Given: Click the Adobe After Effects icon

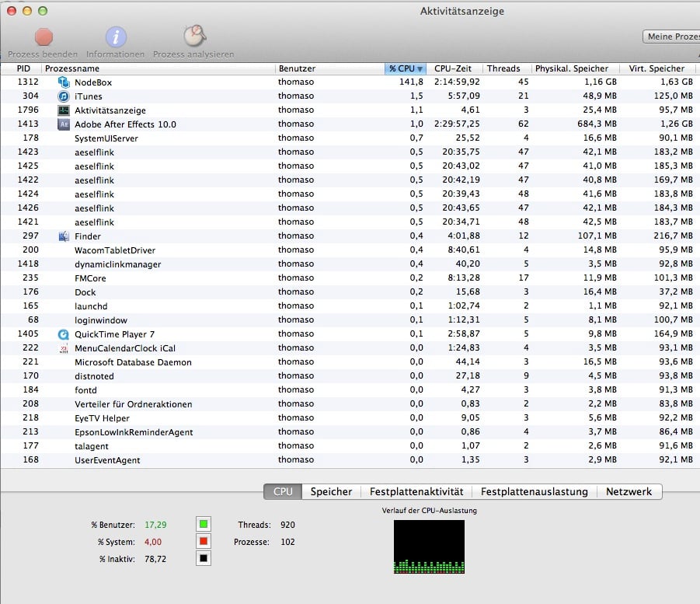Looking at the screenshot, I should click(64, 124).
